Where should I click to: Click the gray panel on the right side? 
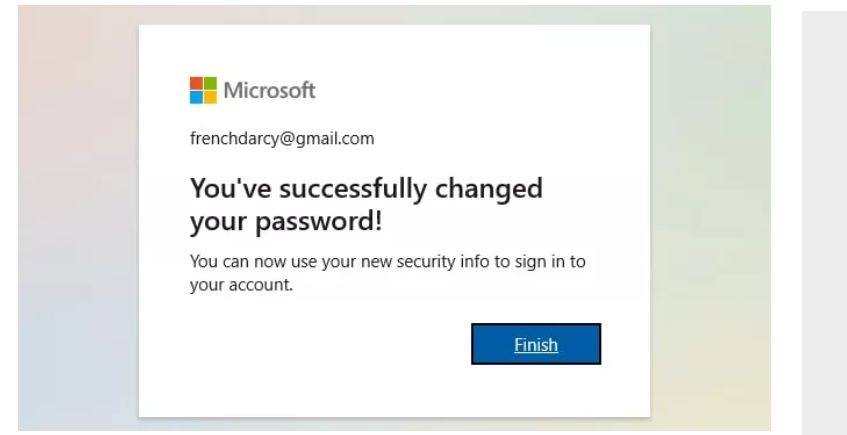824,220
